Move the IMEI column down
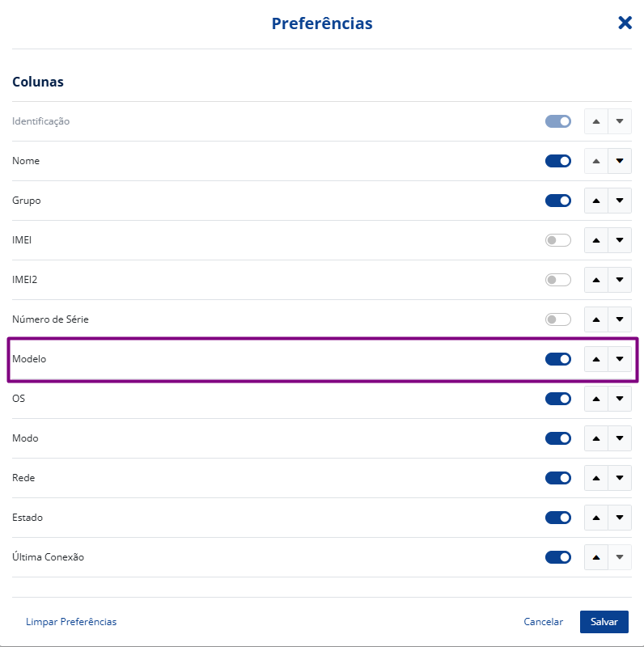644x647 pixels. pos(620,240)
